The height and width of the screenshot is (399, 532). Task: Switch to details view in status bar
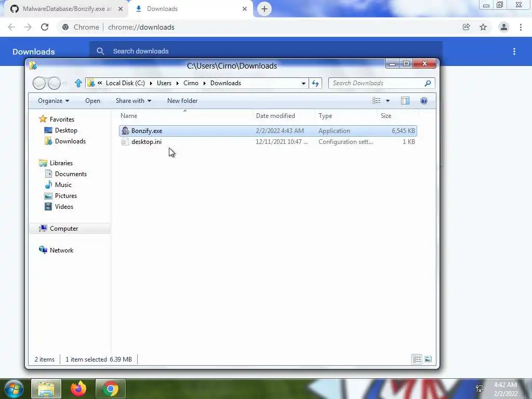click(417, 359)
